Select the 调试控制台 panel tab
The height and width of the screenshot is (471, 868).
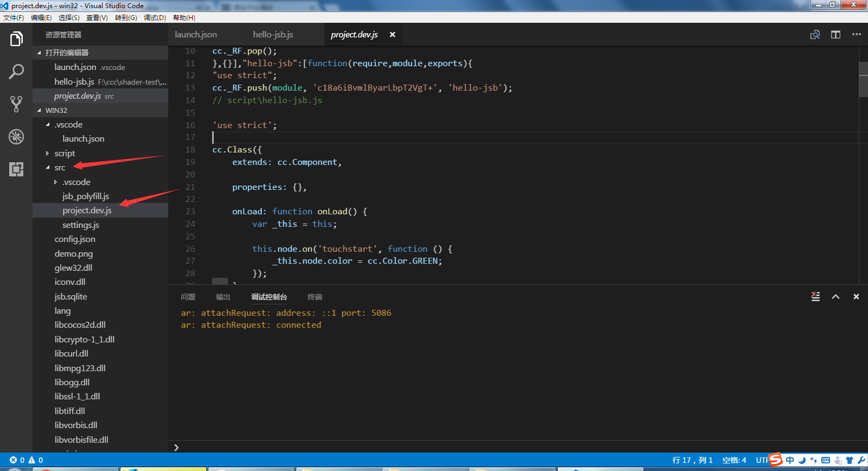pyautogui.click(x=269, y=297)
